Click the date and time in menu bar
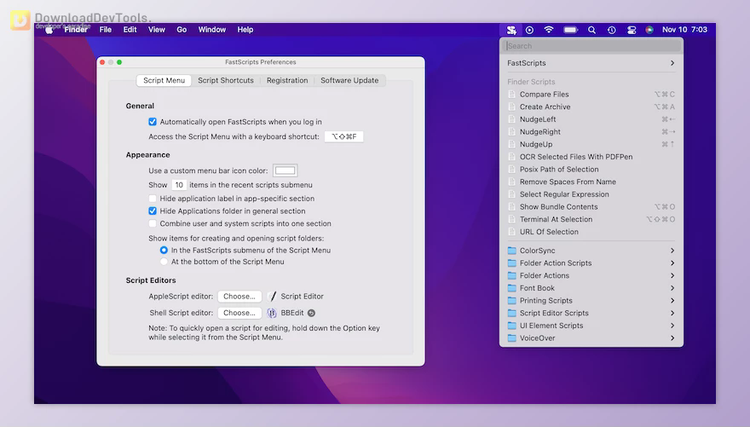Viewport: 750px width, 427px height. [x=684, y=30]
